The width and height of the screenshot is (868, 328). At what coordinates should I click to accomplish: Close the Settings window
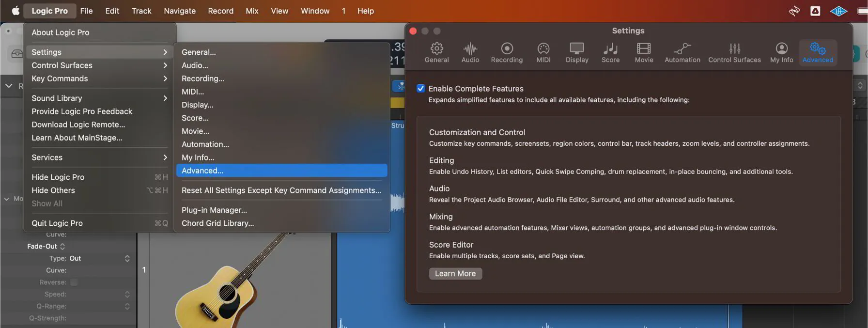click(x=413, y=31)
